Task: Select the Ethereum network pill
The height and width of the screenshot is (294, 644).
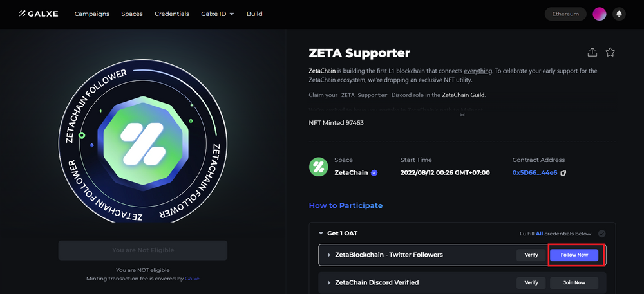Action: coord(565,14)
